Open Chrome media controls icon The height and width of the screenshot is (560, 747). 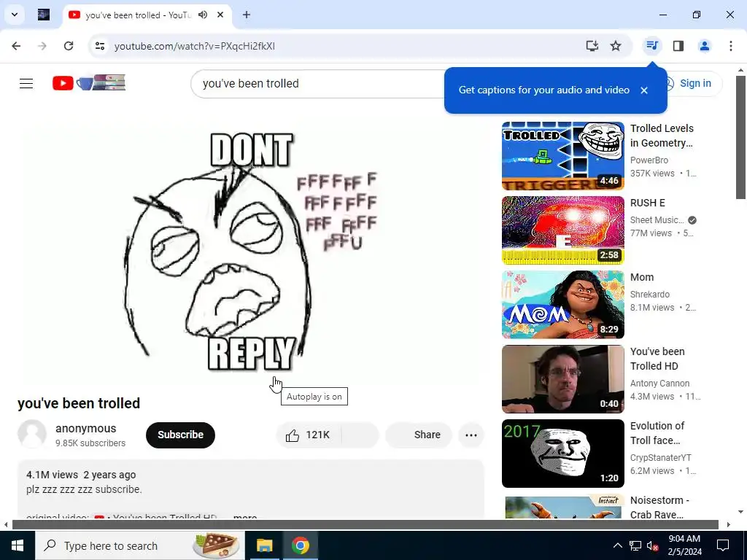(x=651, y=46)
